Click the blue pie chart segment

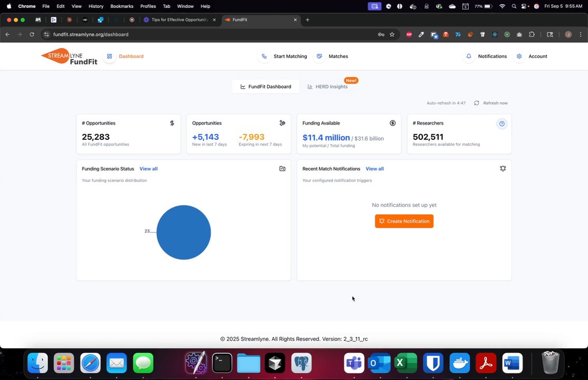(184, 232)
